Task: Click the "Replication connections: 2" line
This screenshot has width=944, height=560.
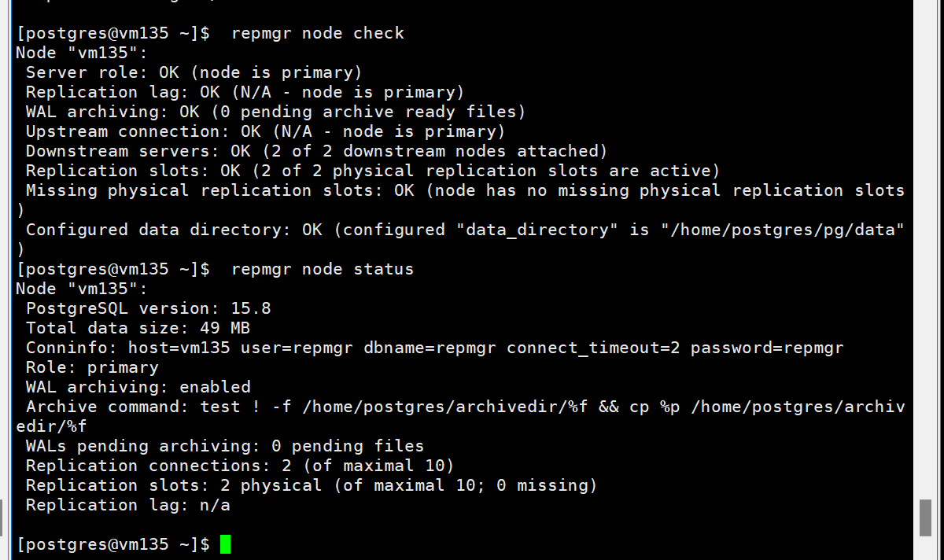Action: pyautogui.click(x=240, y=466)
